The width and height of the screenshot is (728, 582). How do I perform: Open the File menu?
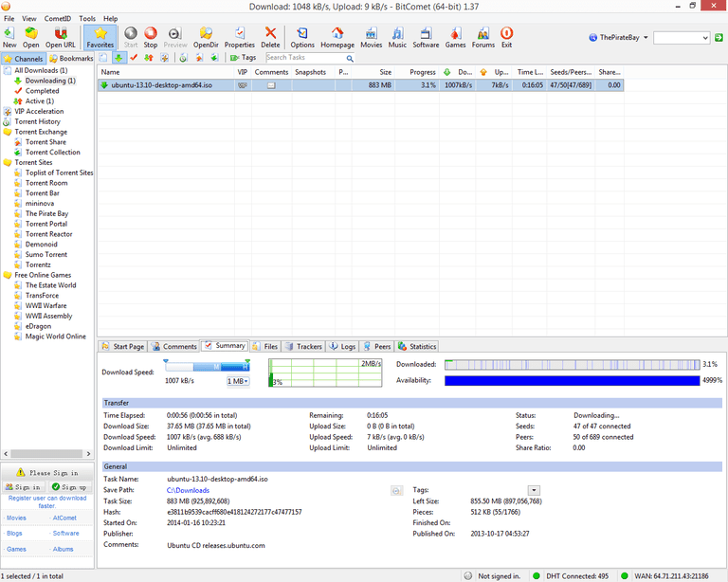pyautogui.click(x=9, y=19)
